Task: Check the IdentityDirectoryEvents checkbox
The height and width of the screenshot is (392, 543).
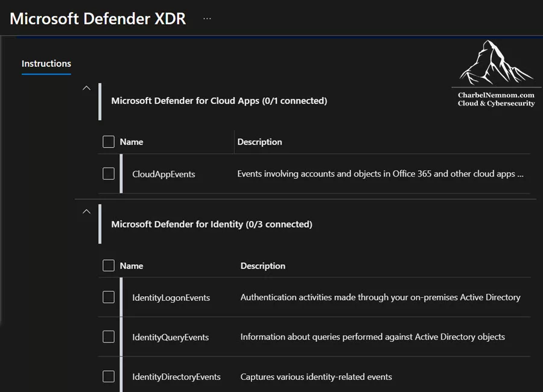Action: [x=109, y=376]
